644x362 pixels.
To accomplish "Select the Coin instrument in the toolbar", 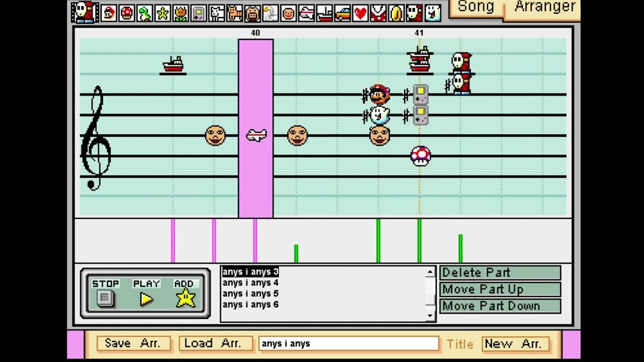I will tap(396, 13).
